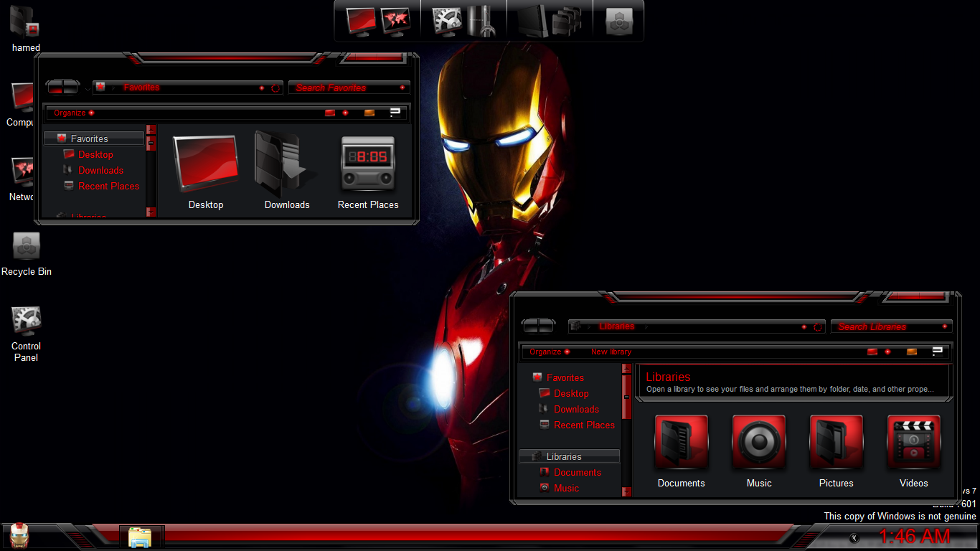Open the Organize menu in the Libraries window
980x551 pixels.
[x=550, y=352]
